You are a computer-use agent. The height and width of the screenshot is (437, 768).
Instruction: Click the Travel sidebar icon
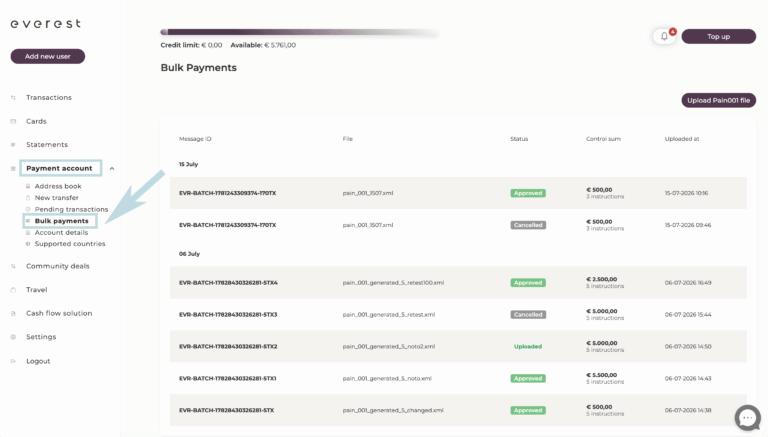coord(13,290)
